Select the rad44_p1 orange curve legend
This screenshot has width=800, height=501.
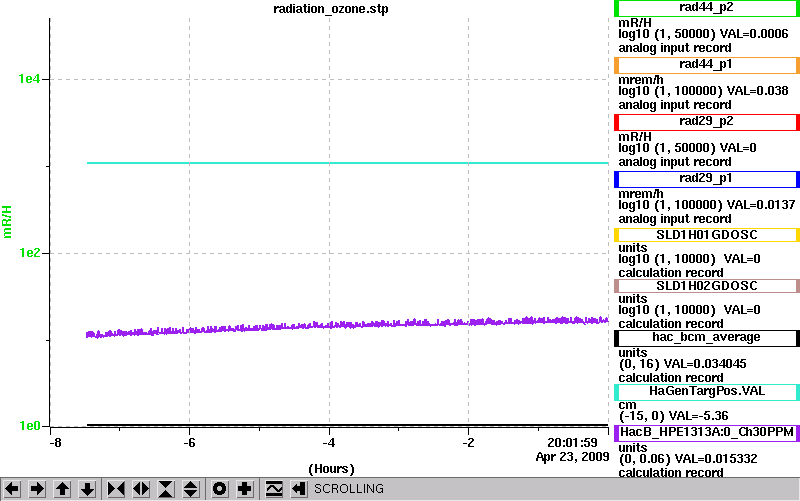(707, 65)
